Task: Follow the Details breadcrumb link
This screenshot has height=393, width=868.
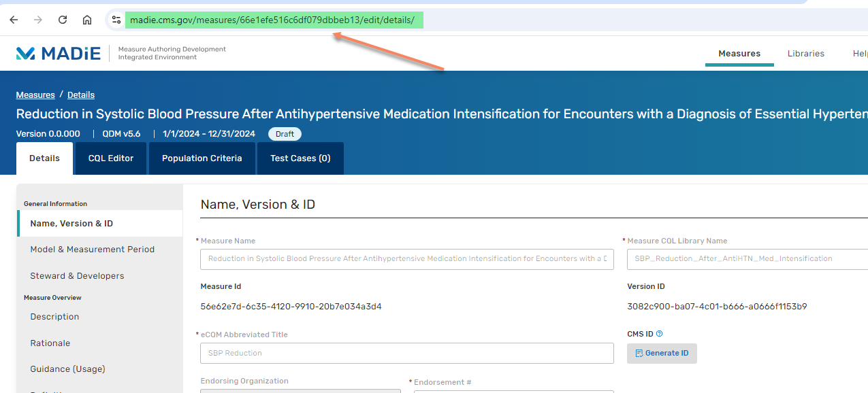Action: coord(81,95)
